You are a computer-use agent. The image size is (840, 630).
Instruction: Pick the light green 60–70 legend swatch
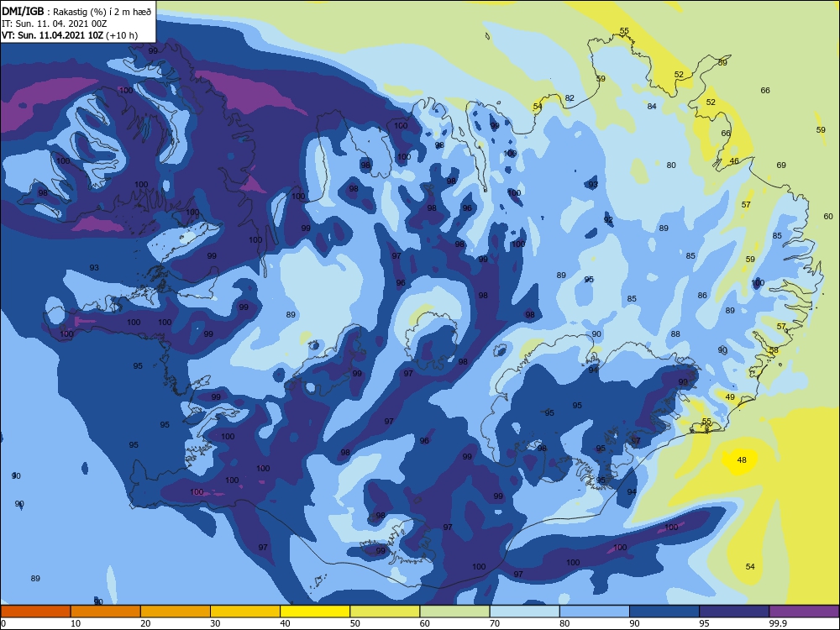point(454,612)
